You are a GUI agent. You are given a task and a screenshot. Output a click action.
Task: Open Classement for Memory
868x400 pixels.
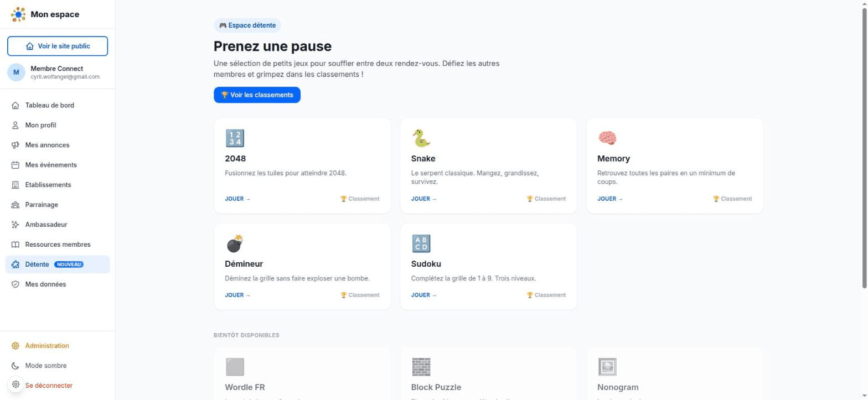[x=732, y=199]
